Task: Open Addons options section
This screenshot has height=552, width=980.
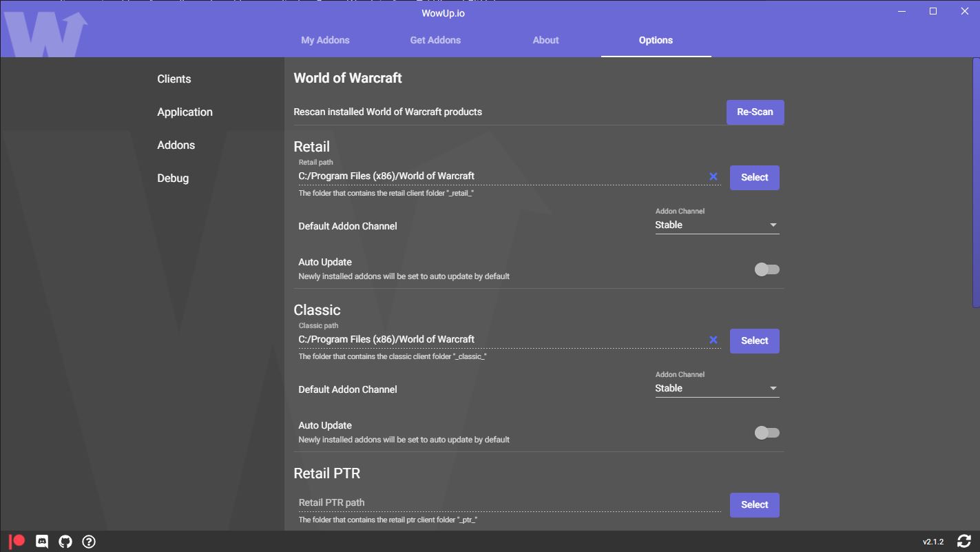Action: pos(176,145)
